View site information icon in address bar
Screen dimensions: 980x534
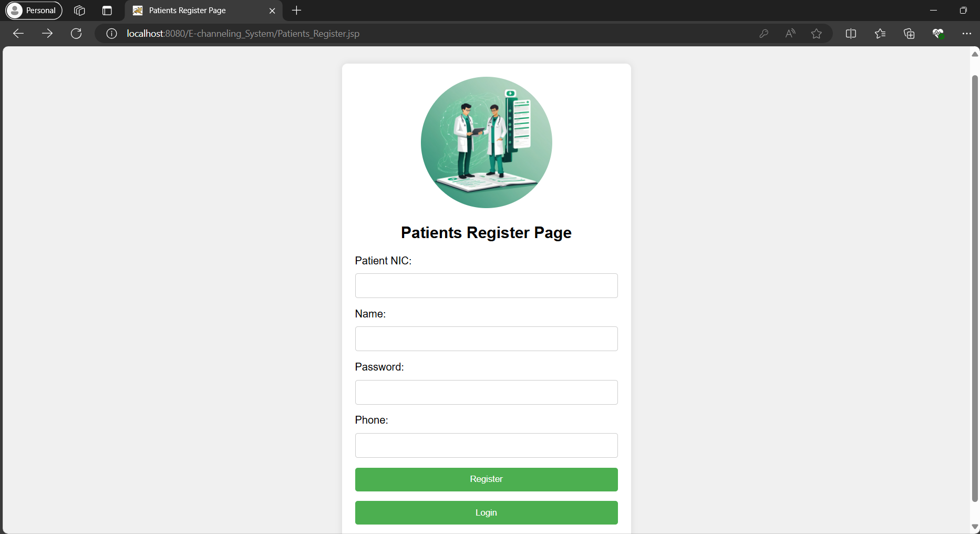coord(111,34)
